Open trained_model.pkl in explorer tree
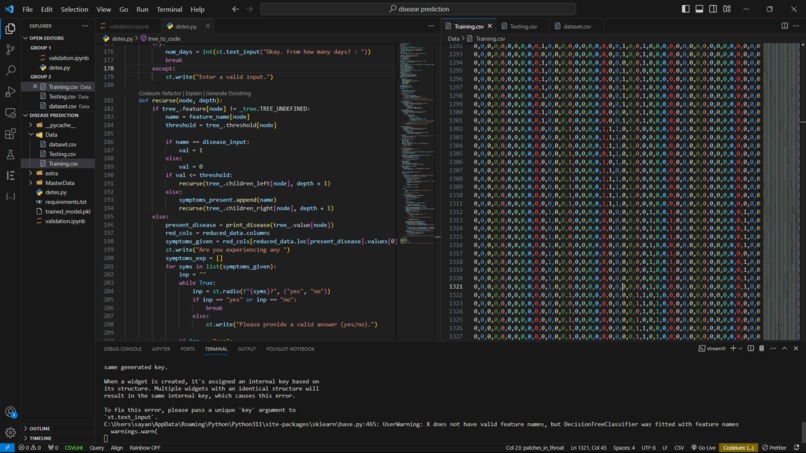This screenshot has width=806, height=453. 67,211
